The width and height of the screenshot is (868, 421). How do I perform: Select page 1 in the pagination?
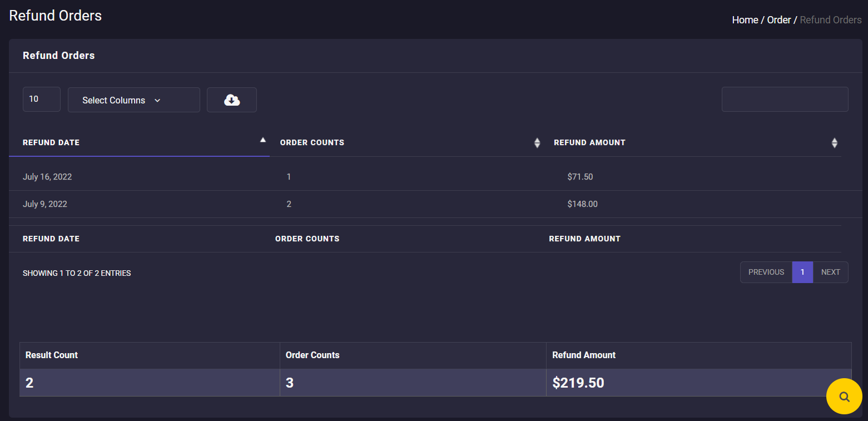click(802, 272)
